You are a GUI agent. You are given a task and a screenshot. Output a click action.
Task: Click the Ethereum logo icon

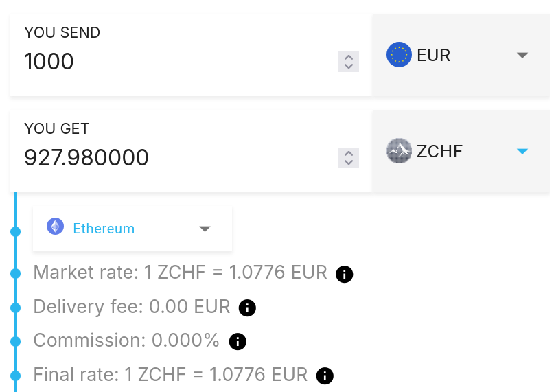55,227
